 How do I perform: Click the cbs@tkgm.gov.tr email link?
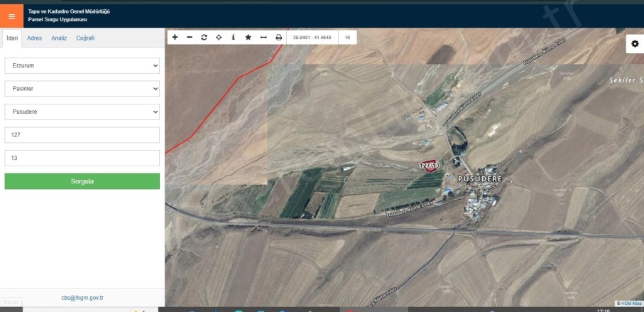tap(82, 298)
